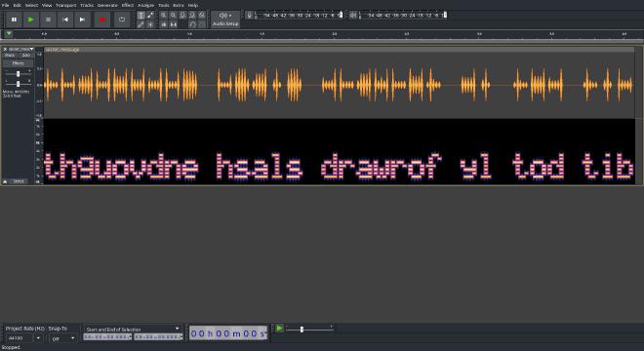
Task: Select the Envelope tool
Action: (x=150, y=16)
